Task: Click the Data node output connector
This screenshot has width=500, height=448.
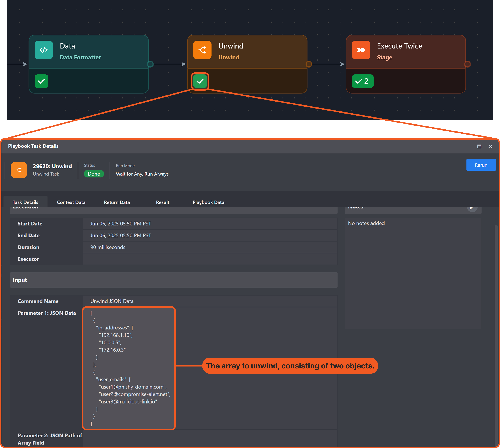Action: point(150,64)
